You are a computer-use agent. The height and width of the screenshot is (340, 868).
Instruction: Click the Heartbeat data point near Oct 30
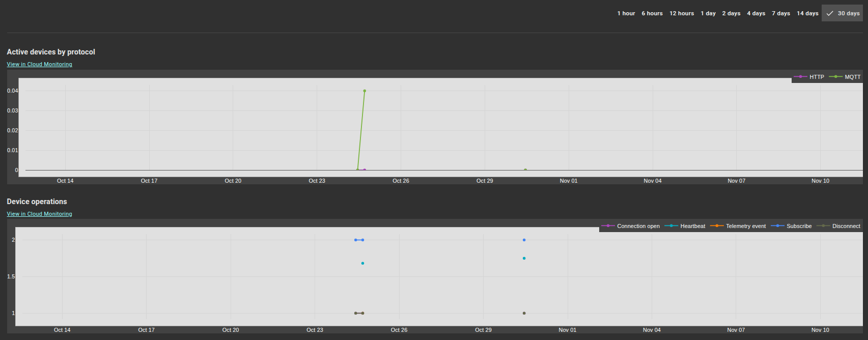(x=524, y=258)
